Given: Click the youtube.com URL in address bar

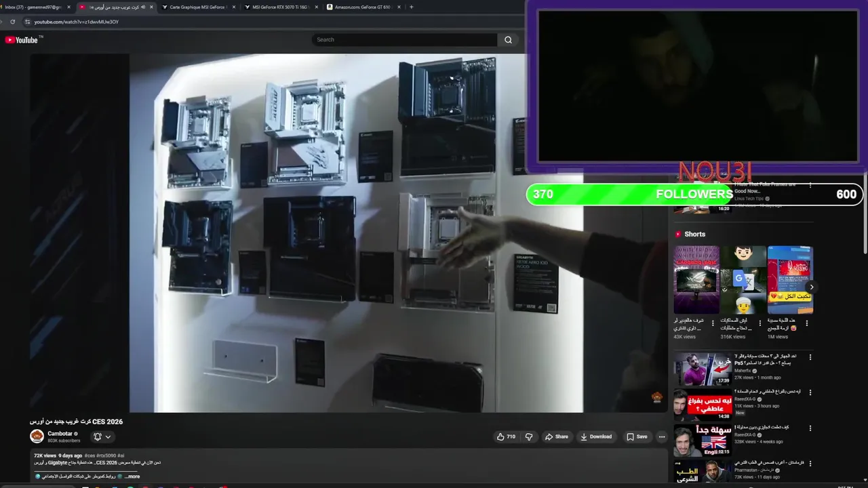Looking at the screenshot, I should tap(77, 22).
